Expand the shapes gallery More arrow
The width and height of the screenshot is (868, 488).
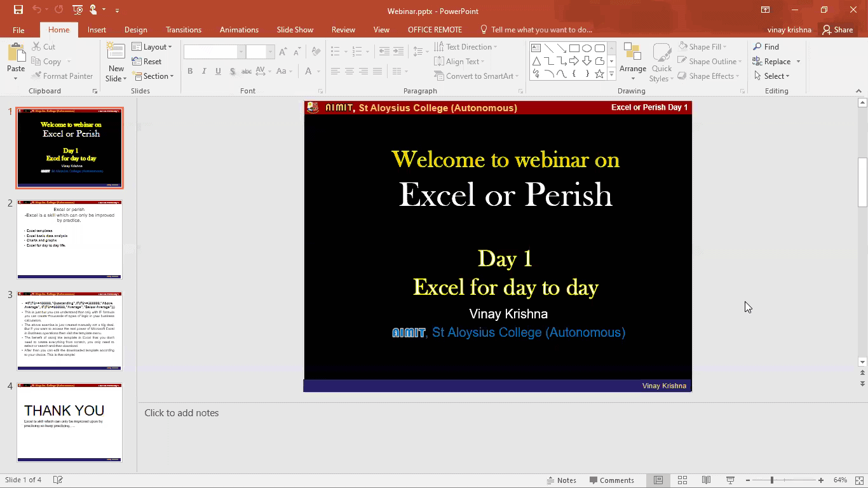(x=612, y=74)
